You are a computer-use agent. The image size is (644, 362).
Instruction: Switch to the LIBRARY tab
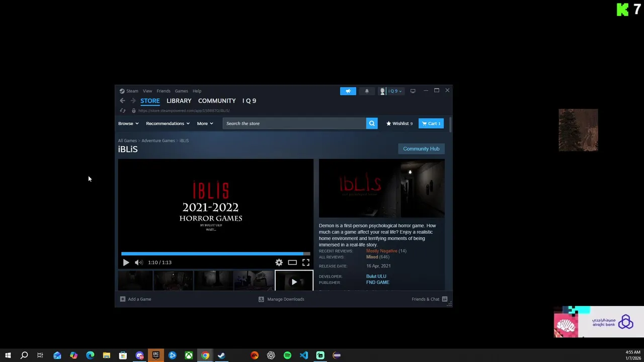179,101
